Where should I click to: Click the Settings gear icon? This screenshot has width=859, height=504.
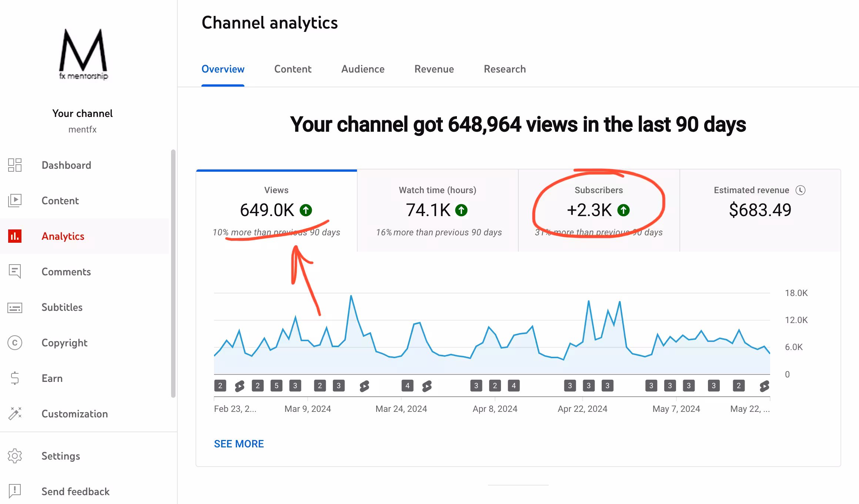tap(15, 456)
